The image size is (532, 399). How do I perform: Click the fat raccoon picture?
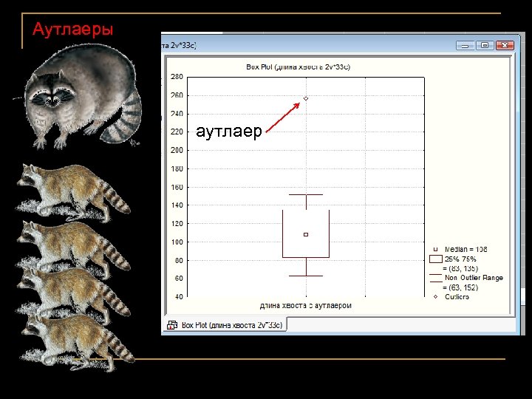pos(83,97)
